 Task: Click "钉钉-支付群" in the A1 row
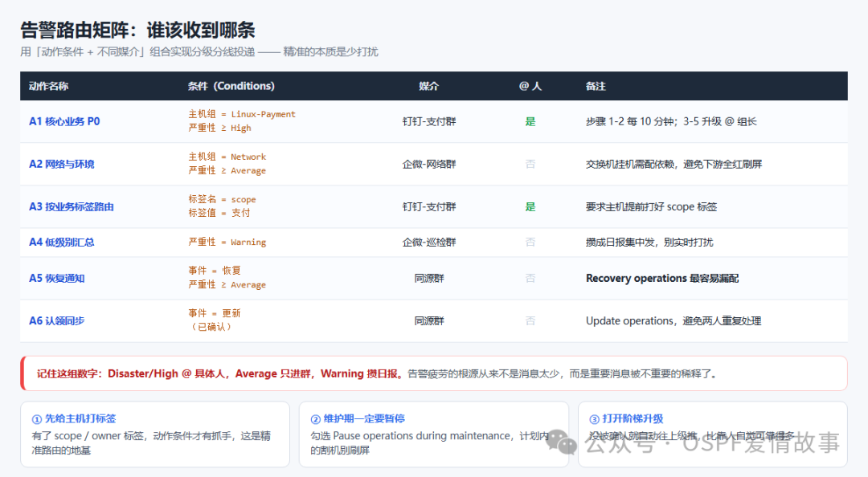[x=429, y=122]
